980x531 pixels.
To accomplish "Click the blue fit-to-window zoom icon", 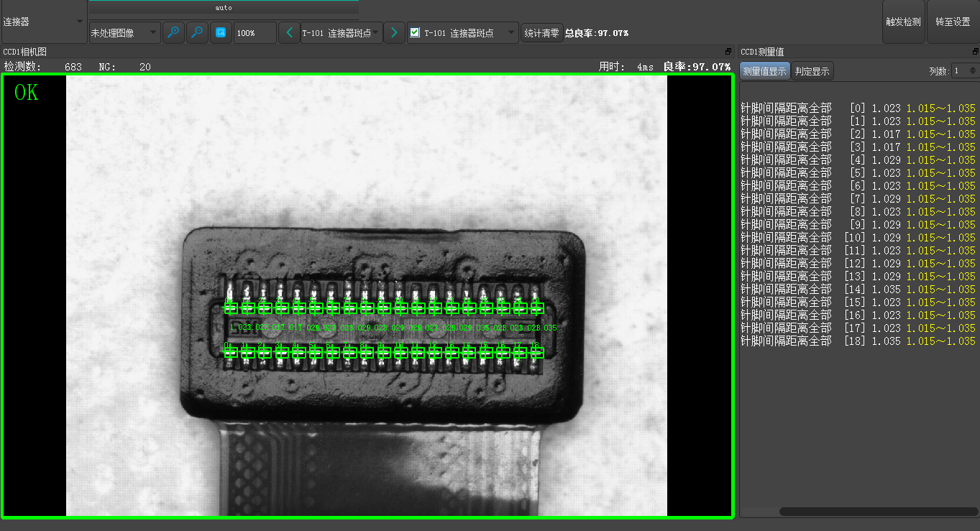I will (221, 32).
